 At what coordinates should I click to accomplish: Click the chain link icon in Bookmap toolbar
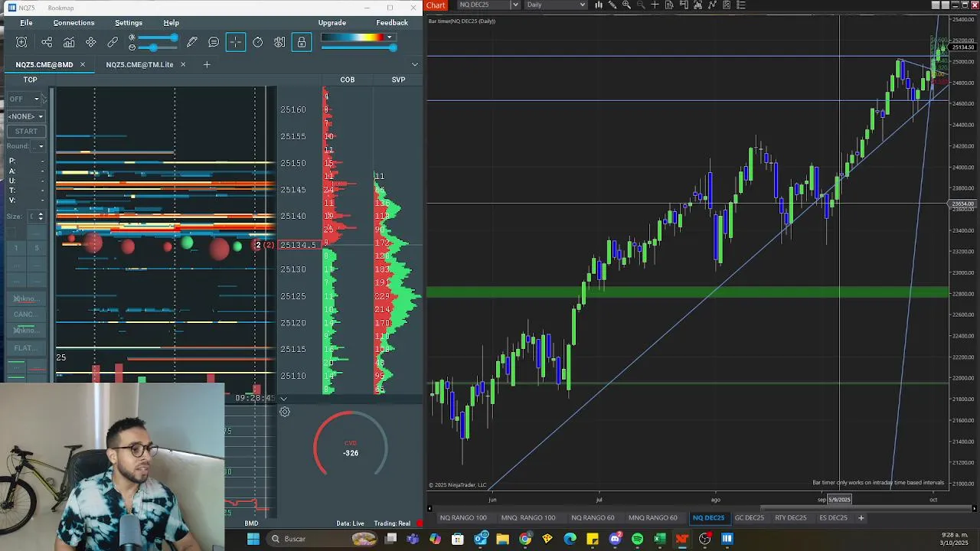(113, 42)
